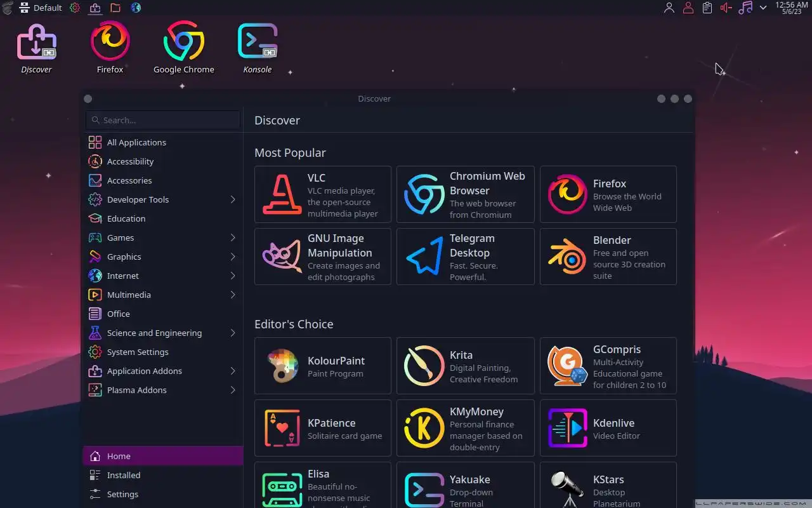The width and height of the screenshot is (812, 508).
Task: Click the KPatience title text
Action: (331, 423)
